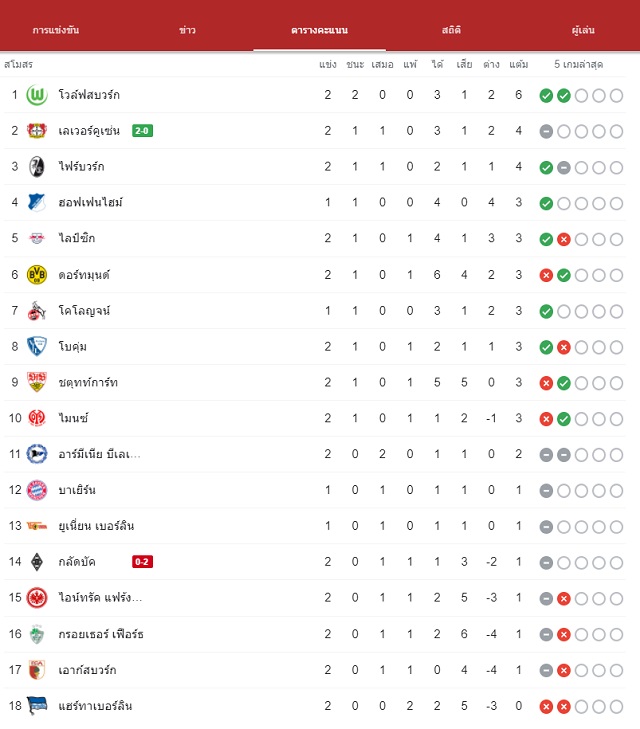Image resolution: width=640 pixels, height=729 pixels.
Task: Open the การแข่งขัน tab
Action: pyautogui.click(x=56, y=30)
